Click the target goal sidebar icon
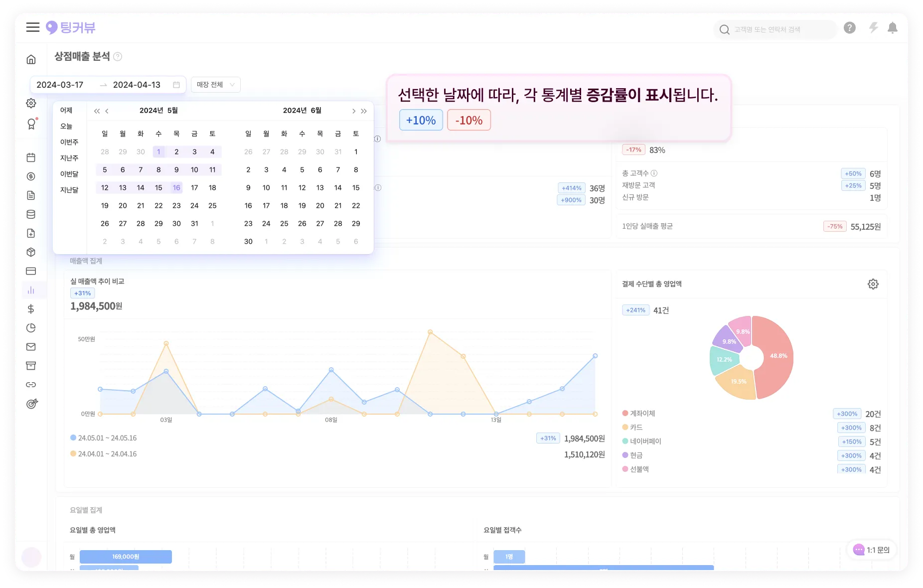The image size is (923, 588). 31,404
